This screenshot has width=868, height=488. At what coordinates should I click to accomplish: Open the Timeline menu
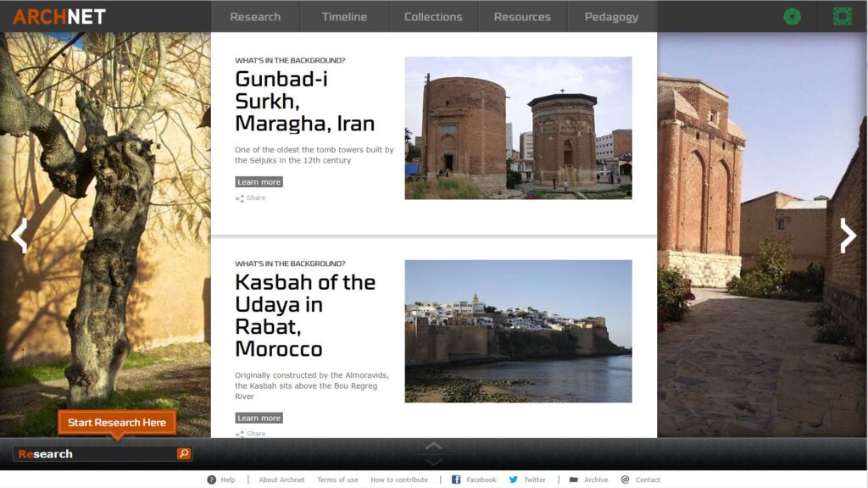tap(344, 16)
